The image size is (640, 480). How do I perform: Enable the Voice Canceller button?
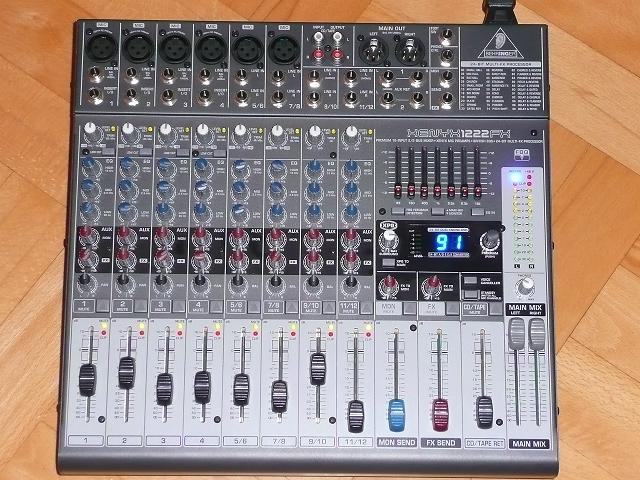point(471,280)
